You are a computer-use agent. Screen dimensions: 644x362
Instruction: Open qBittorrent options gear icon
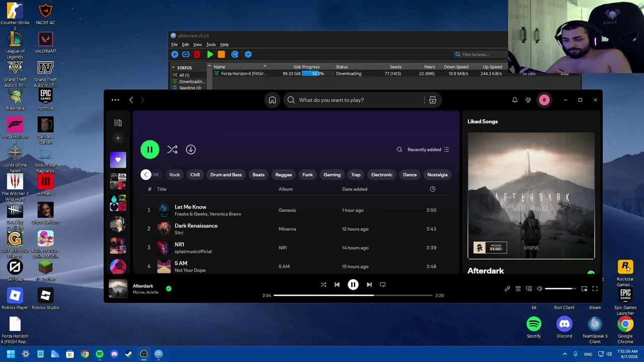(248, 54)
